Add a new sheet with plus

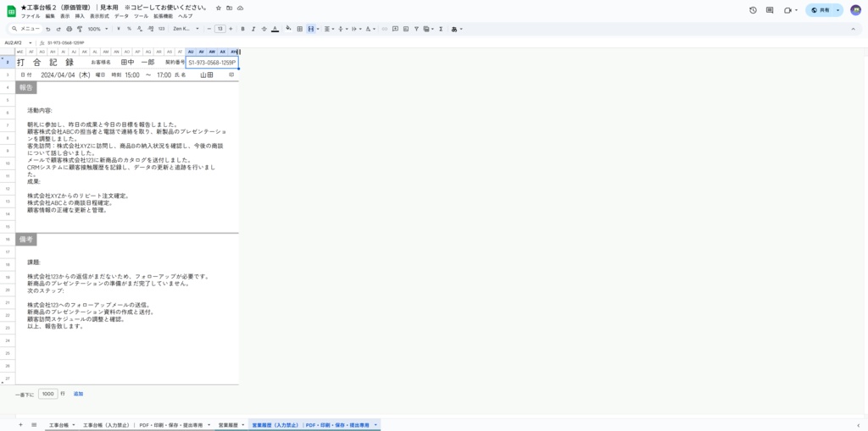coord(20,425)
